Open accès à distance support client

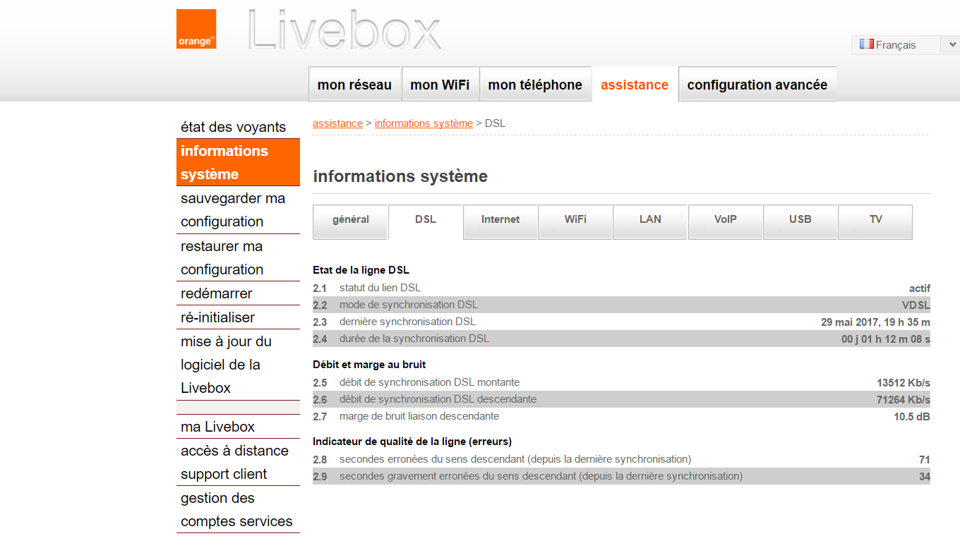238,462
